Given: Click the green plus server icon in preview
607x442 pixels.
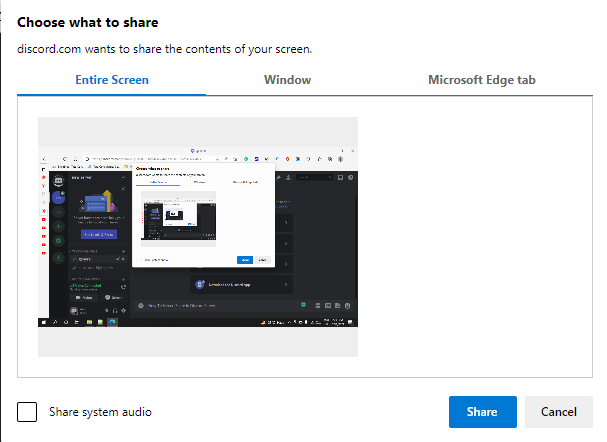Looking at the screenshot, I should pos(58,226).
